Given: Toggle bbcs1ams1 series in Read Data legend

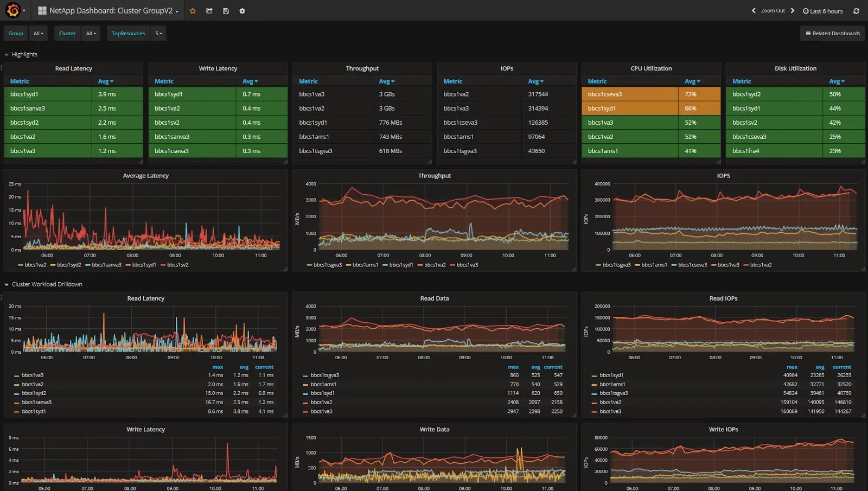Looking at the screenshot, I should click(323, 384).
